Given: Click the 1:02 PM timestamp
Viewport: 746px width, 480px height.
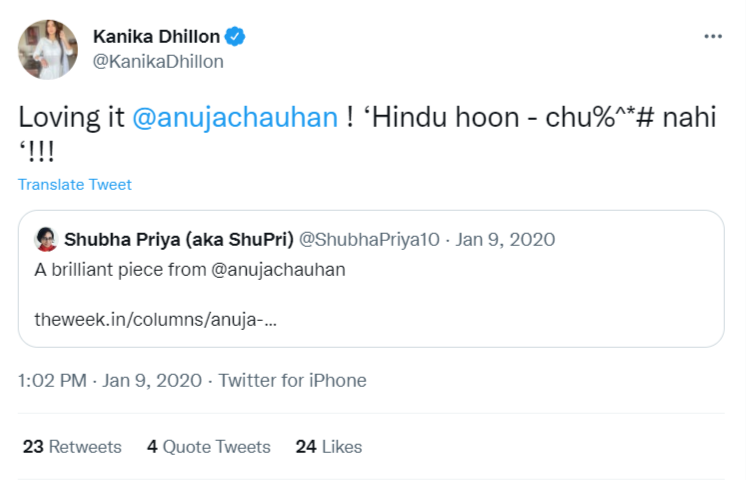Looking at the screenshot, I should [52, 381].
